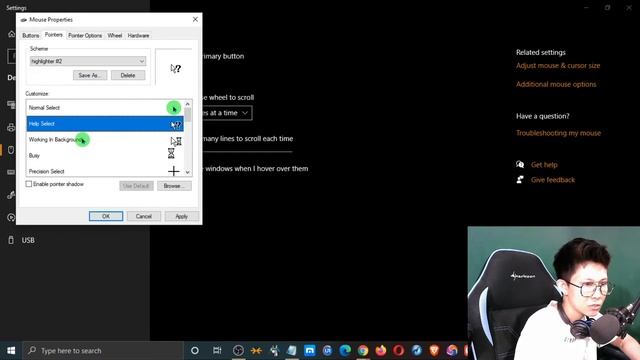The image size is (640, 360).
Task: Switch to the Pointer Options tab
Action: coord(85,36)
